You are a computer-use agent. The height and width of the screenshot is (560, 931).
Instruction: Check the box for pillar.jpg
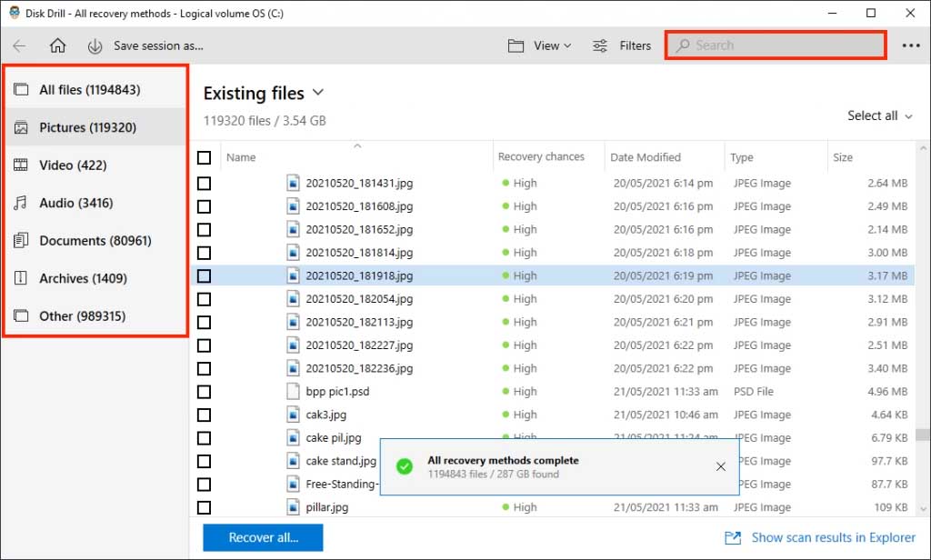click(x=204, y=507)
